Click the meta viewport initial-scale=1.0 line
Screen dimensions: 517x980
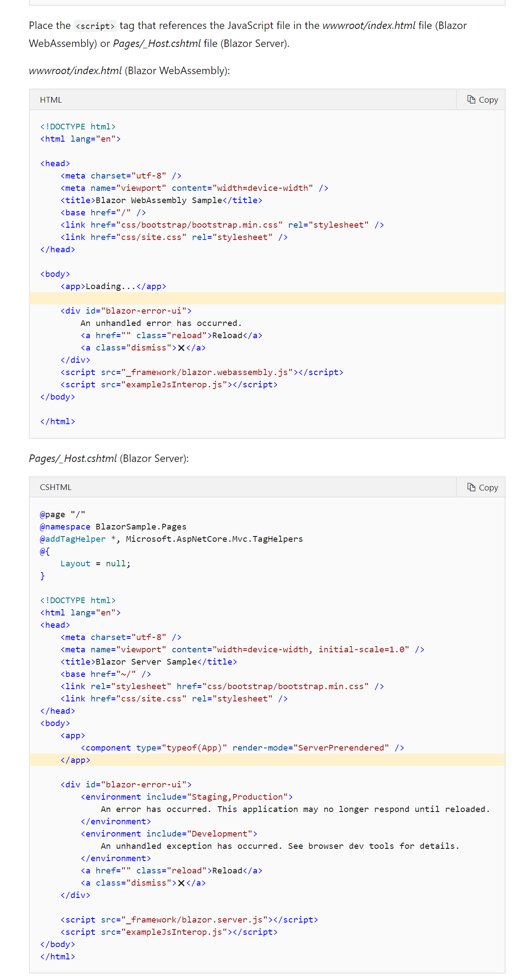coord(242,650)
